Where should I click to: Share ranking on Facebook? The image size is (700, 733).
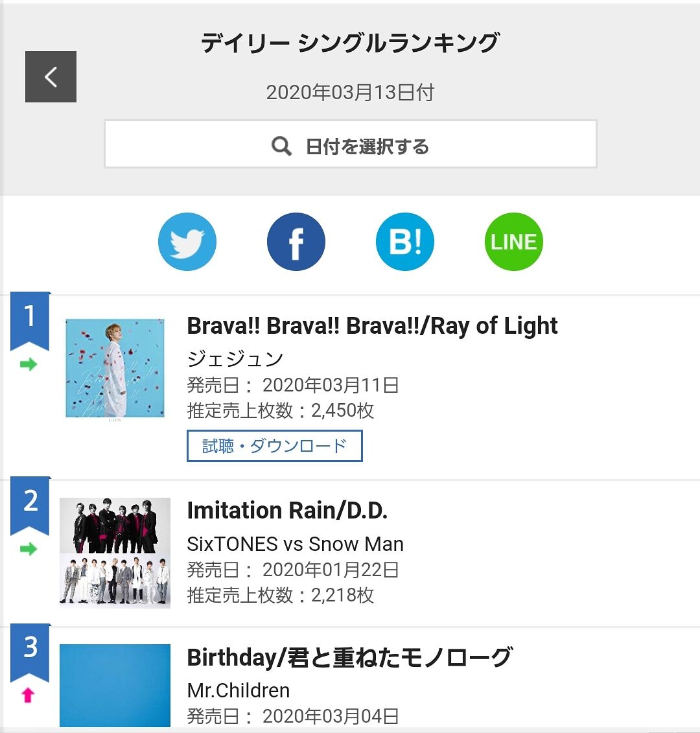pos(296,242)
